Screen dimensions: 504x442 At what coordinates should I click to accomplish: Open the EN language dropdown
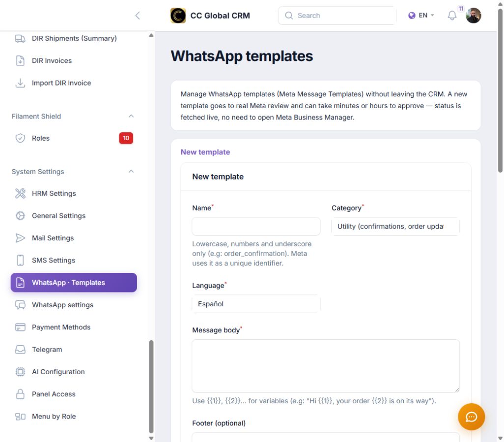pyautogui.click(x=421, y=15)
